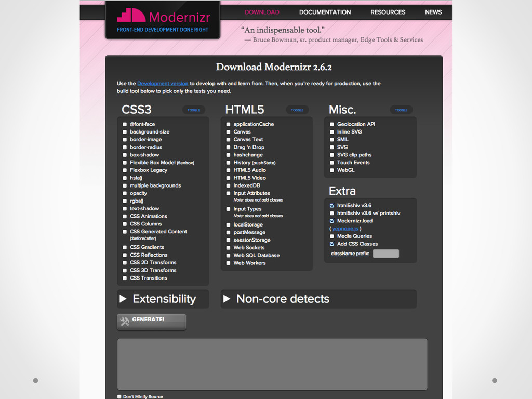The height and width of the screenshot is (399, 532).
Task: Check the background-size option
Action: click(125, 132)
